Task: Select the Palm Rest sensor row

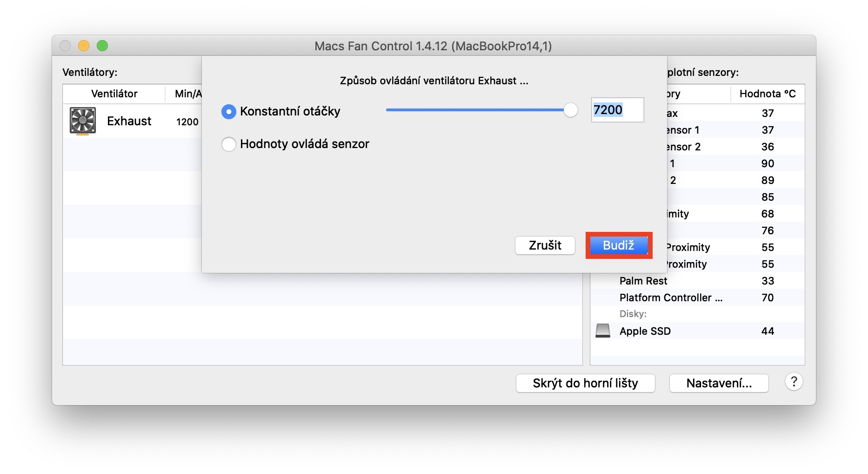Action: [643, 281]
